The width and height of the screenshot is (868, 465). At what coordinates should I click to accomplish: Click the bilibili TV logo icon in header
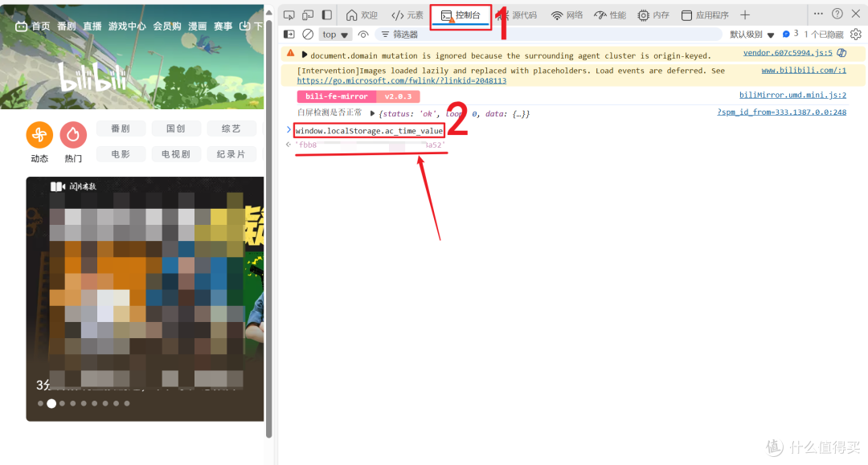(x=21, y=26)
